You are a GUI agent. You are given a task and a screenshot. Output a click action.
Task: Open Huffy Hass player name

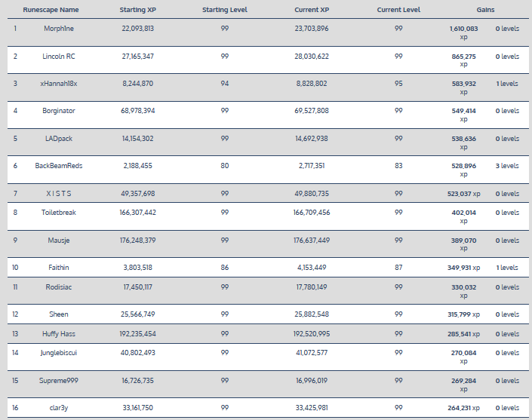[x=58, y=333]
